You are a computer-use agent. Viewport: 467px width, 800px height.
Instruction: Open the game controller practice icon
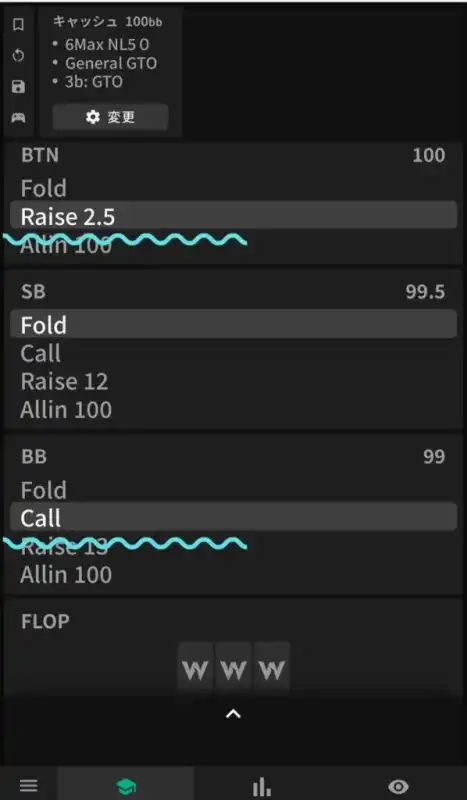pos(18,117)
